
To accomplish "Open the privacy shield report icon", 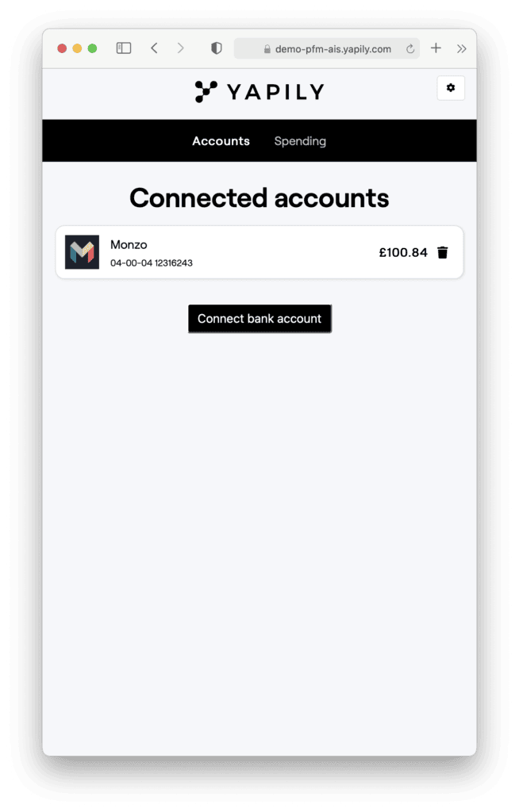I will 216,48.
